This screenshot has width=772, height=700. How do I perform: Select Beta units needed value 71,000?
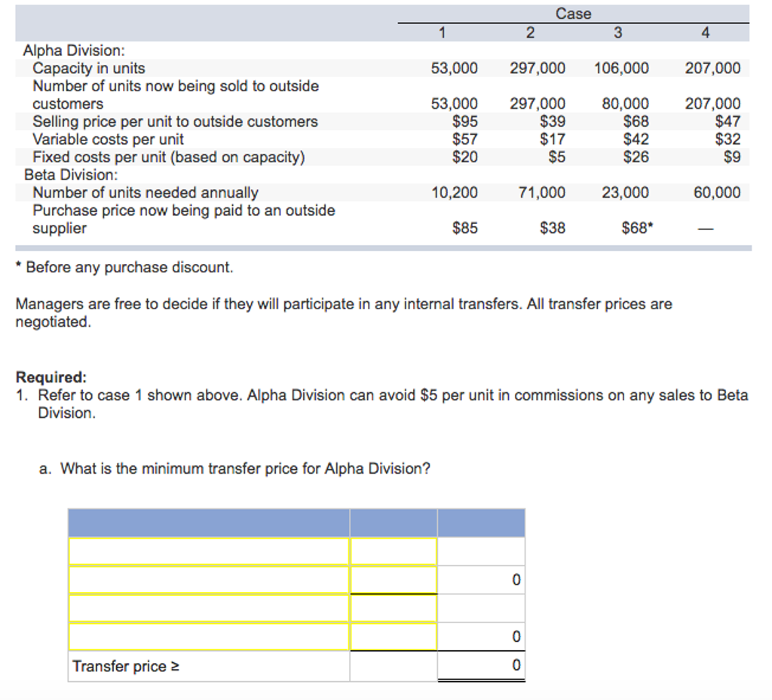click(x=541, y=192)
